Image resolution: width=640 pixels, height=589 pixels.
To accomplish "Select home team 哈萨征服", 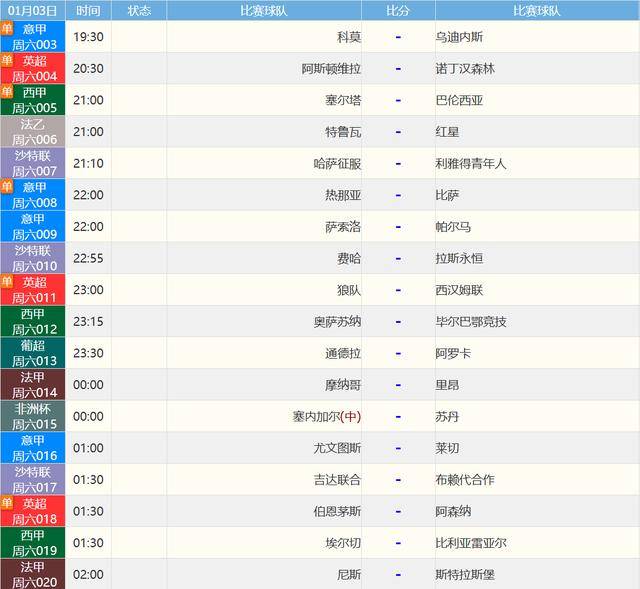I will pyautogui.click(x=337, y=164).
